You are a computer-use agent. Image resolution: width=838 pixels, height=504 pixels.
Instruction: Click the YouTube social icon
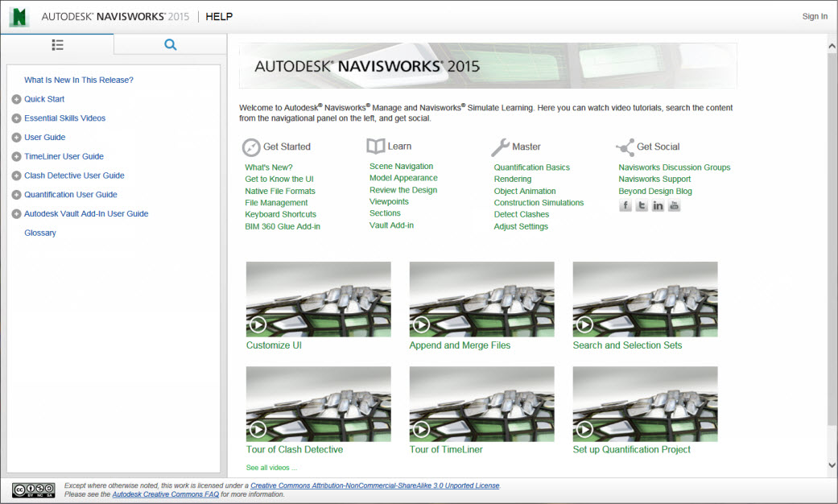coord(674,205)
